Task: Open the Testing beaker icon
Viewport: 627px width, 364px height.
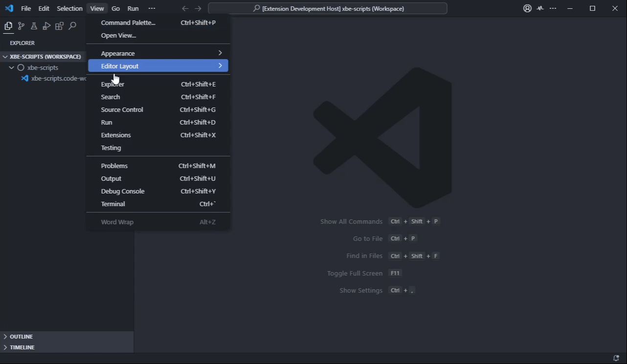Action: (34, 26)
